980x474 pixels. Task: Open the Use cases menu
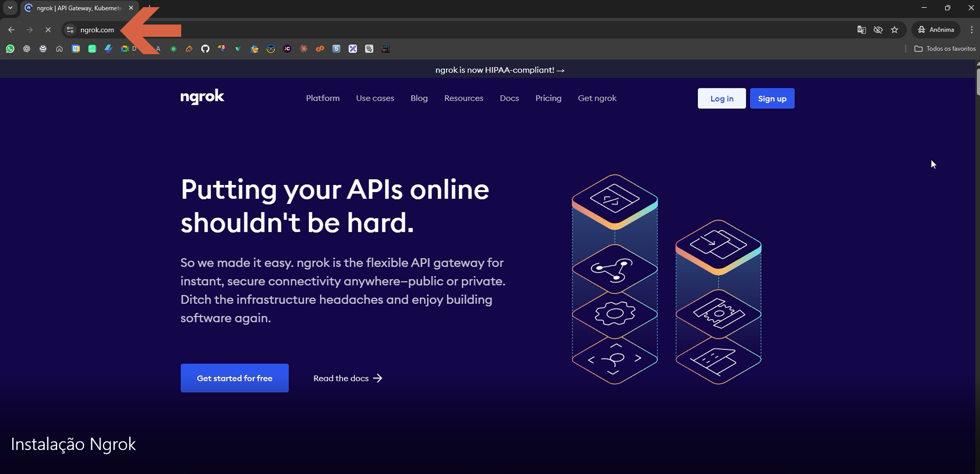[375, 98]
